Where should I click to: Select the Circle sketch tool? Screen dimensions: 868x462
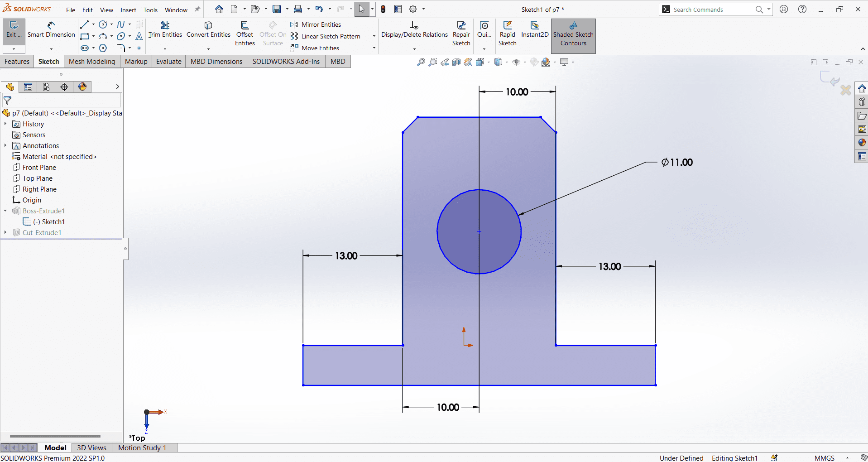[103, 24]
